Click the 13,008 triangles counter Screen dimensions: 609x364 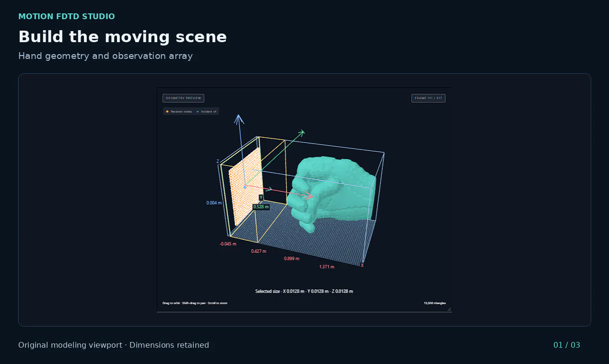point(434,303)
